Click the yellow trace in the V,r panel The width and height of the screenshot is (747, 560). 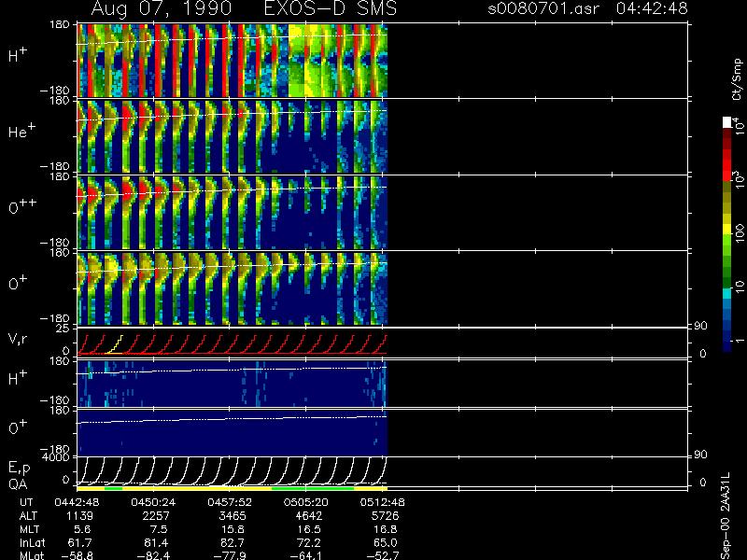[x=114, y=344]
